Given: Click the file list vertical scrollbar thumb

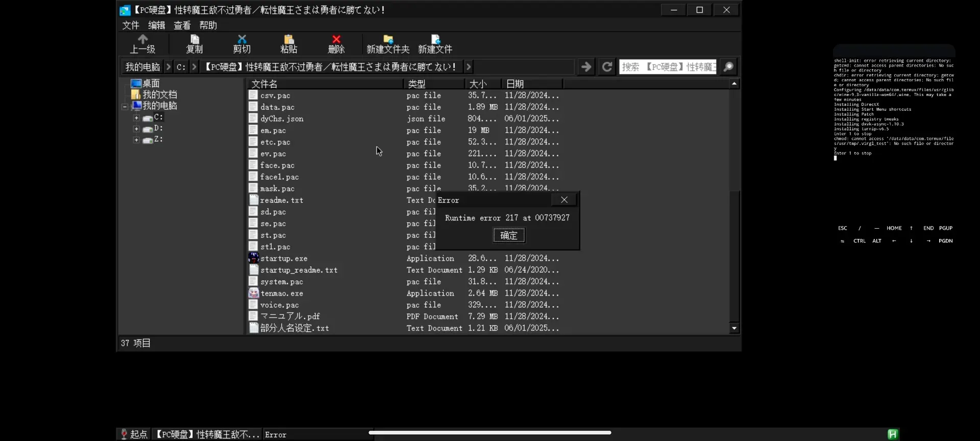Looking at the screenshot, I should [734, 255].
